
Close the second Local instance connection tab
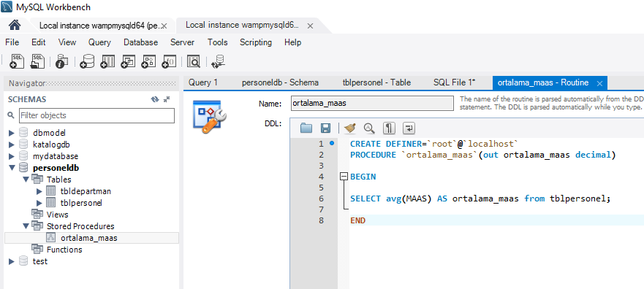[310, 26]
